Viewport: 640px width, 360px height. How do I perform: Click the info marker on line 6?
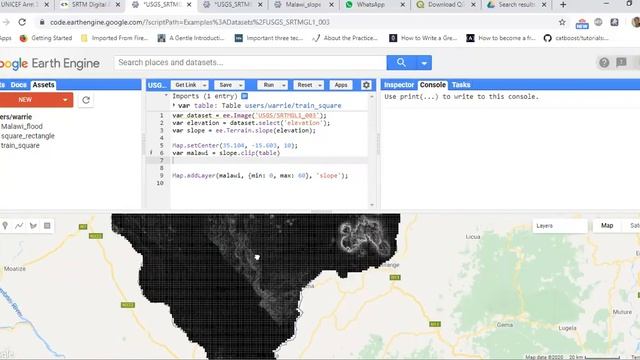pos(151,153)
